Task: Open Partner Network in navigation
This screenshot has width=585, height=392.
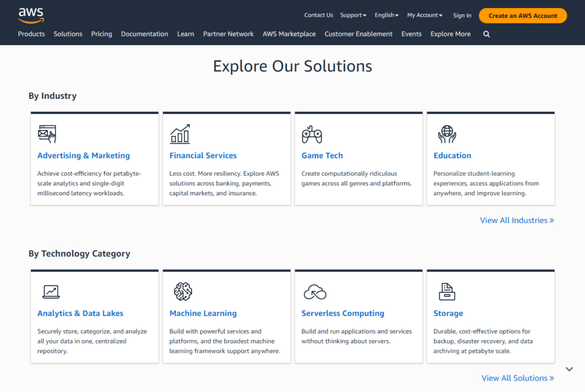Action: (x=229, y=34)
